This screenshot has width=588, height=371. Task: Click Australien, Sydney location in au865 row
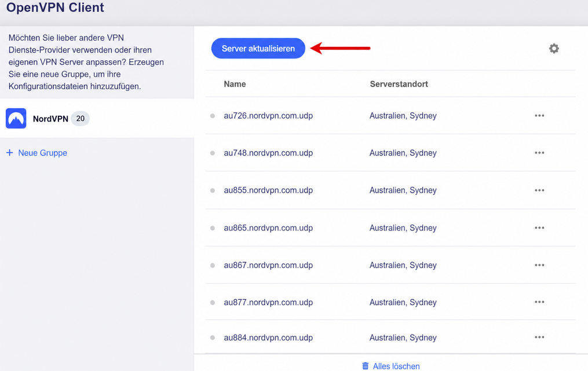pos(403,228)
